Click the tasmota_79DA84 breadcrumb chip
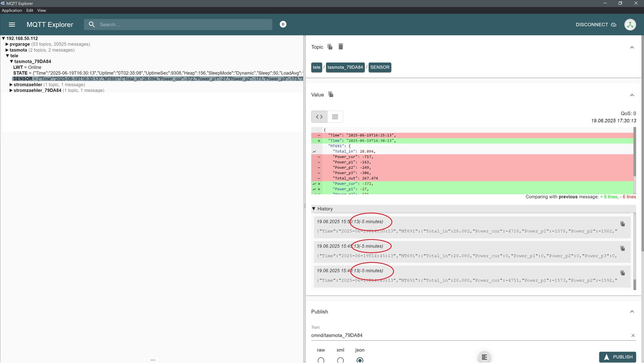 [x=345, y=67]
